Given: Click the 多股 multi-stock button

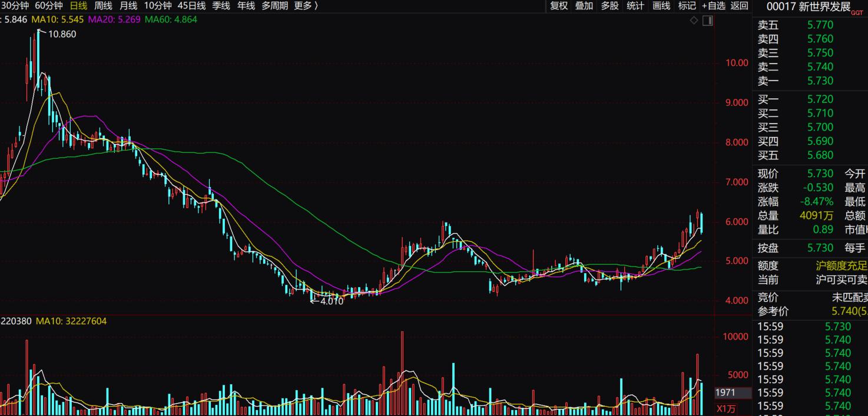Looking at the screenshot, I should [610, 6].
